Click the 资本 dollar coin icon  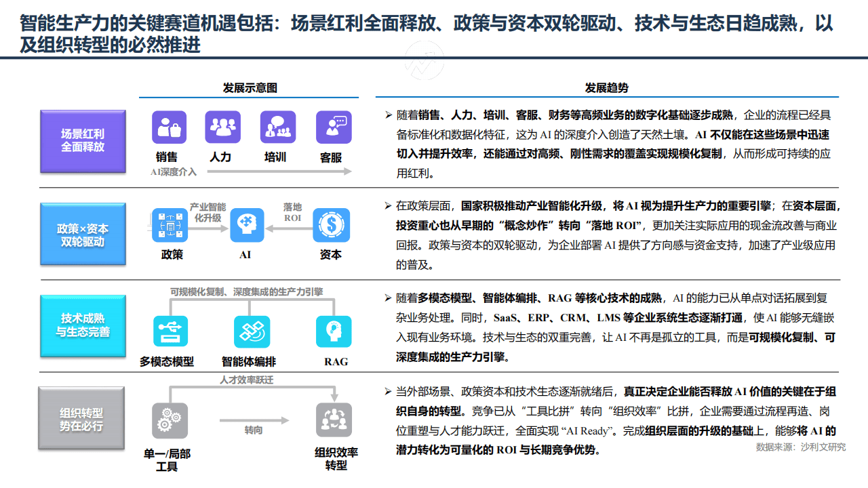point(332,225)
